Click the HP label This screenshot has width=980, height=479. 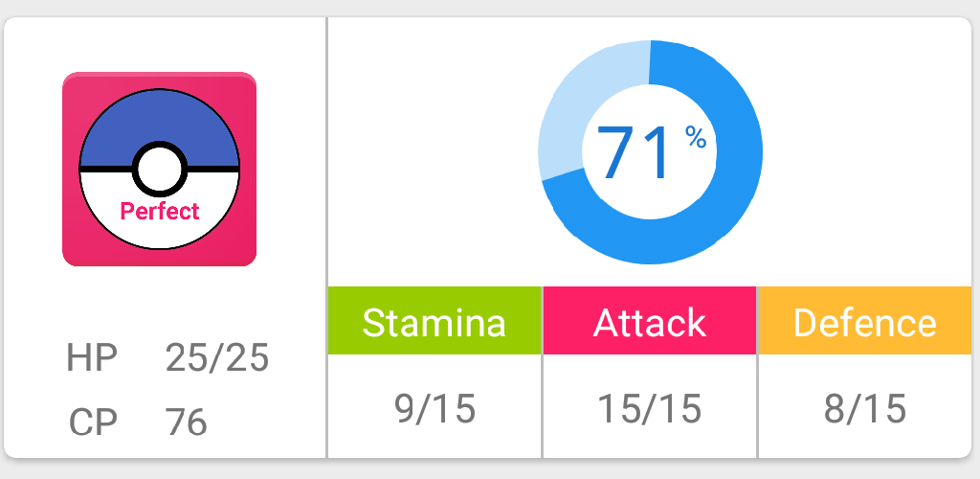point(92,358)
